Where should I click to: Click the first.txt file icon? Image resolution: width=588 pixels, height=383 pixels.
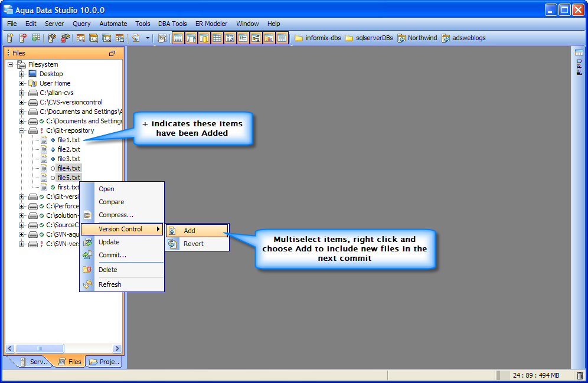[44, 187]
